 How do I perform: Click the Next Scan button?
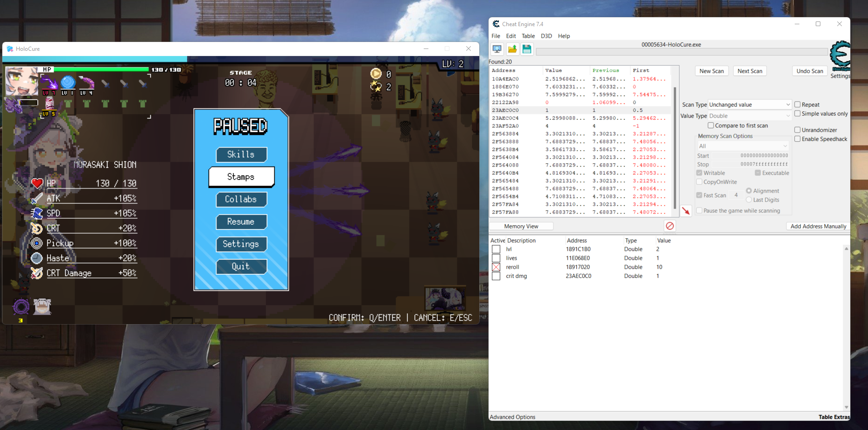[x=750, y=71]
